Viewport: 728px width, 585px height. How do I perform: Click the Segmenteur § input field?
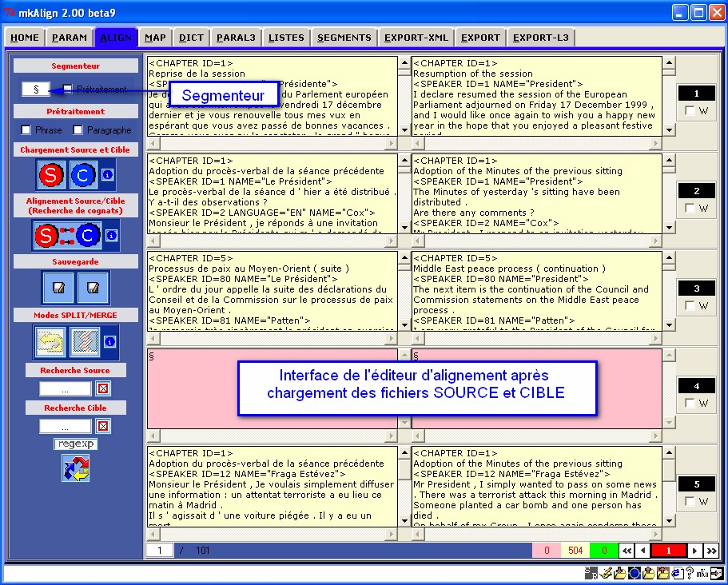(36, 90)
